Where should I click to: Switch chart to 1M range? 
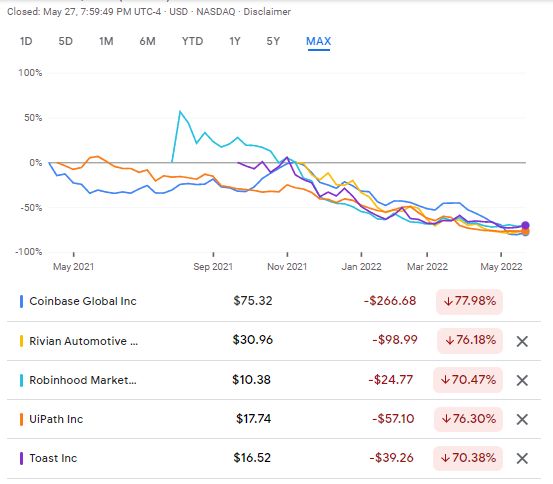106,41
